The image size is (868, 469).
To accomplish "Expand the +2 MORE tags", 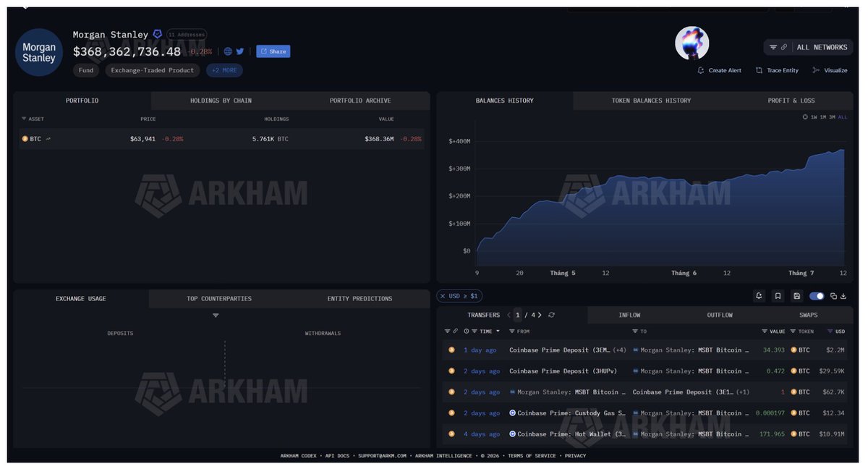I will pyautogui.click(x=224, y=70).
